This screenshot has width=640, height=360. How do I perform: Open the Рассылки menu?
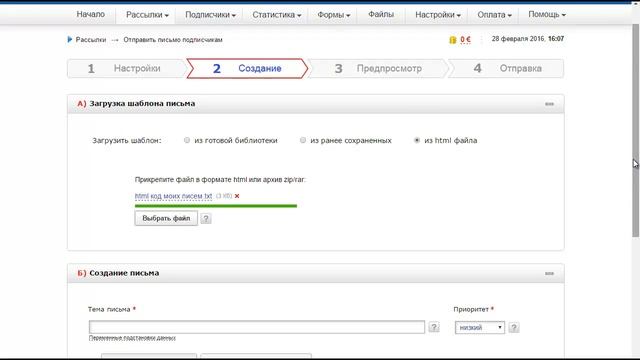[147, 15]
